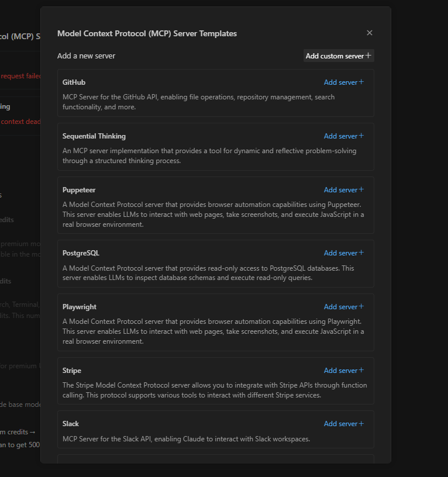
Task: Click the Sequential Thinking description text
Action: 209,155
